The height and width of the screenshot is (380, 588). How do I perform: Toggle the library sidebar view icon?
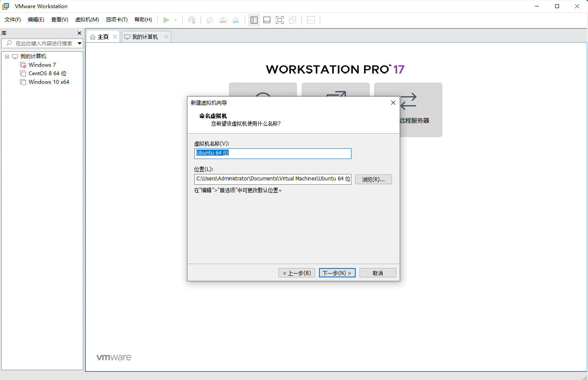coord(254,20)
